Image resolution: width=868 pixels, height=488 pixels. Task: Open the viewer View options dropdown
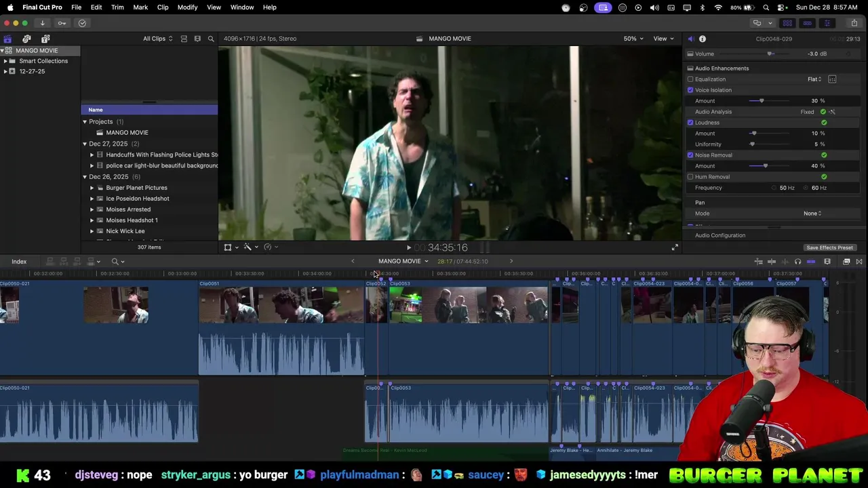coord(663,39)
